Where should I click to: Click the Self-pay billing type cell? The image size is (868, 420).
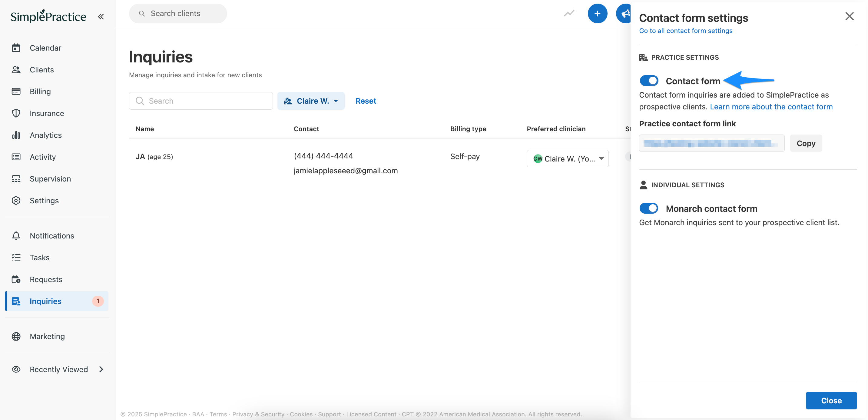tap(465, 156)
